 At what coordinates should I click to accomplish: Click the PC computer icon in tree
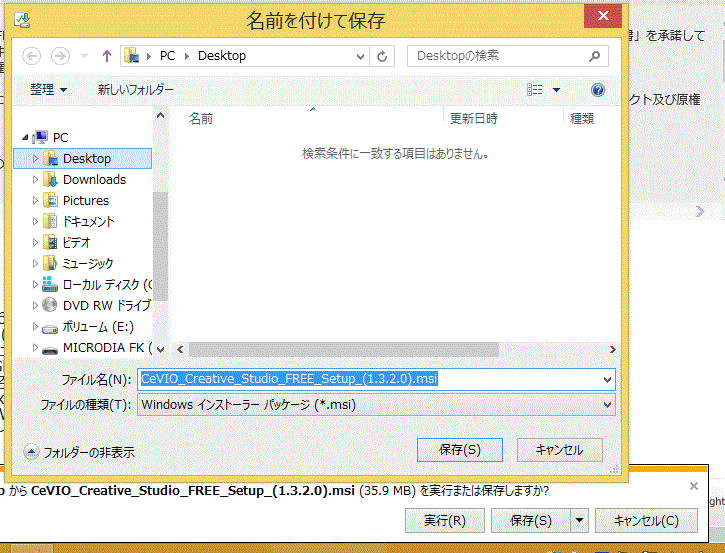(40, 137)
